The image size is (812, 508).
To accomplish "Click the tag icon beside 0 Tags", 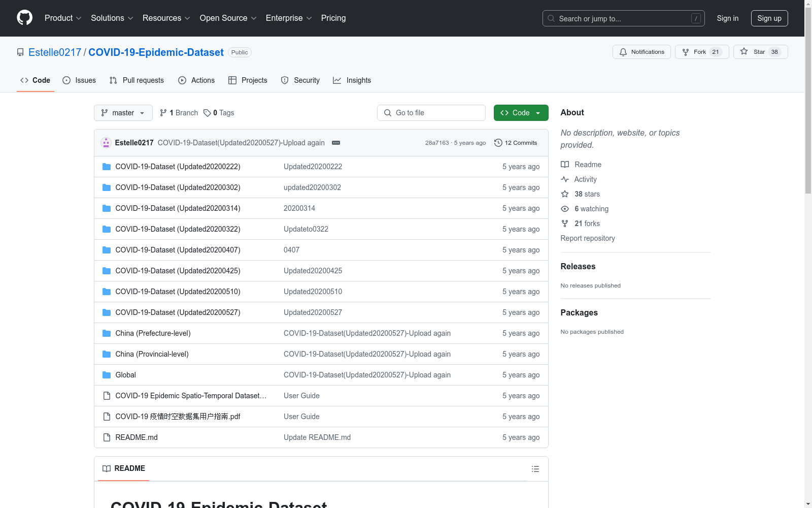I will tap(207, 113).
